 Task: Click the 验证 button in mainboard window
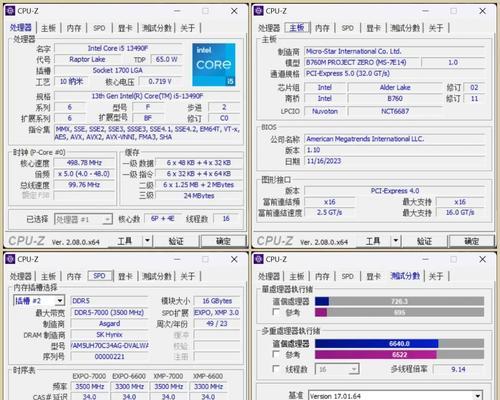click(424, 240)
